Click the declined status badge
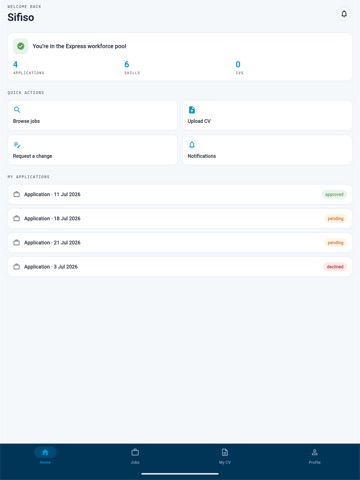360x480 pixels. click(335, 267)
